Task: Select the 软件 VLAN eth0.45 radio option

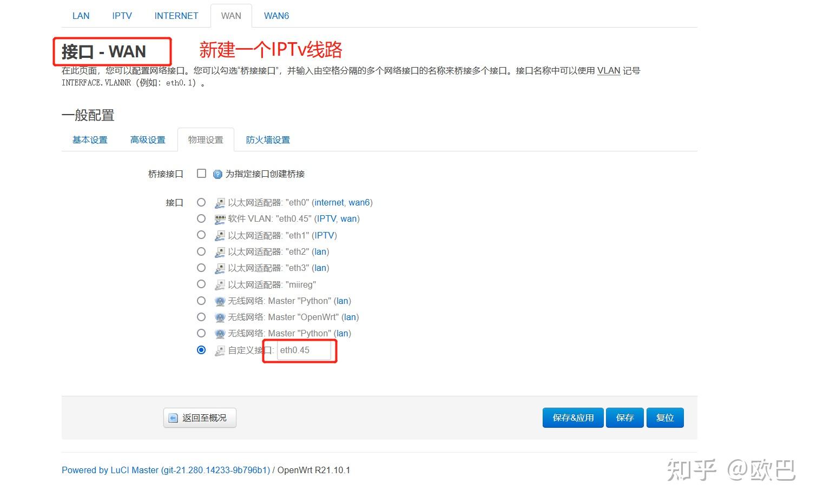Action: tap(201, 218)
